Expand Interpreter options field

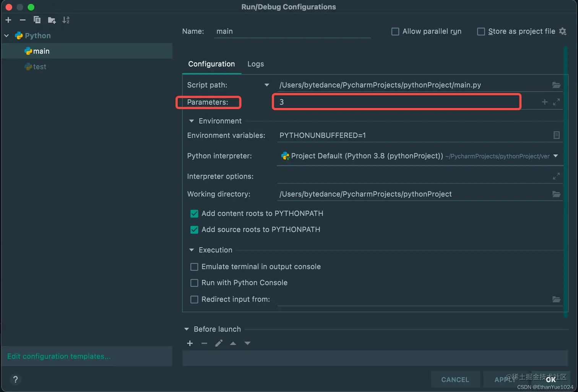coord(556,176)
